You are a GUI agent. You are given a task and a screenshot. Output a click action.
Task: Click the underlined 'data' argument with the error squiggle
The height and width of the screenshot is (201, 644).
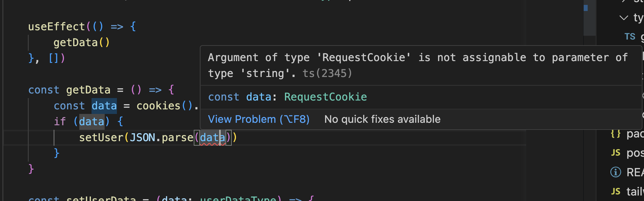212,137
